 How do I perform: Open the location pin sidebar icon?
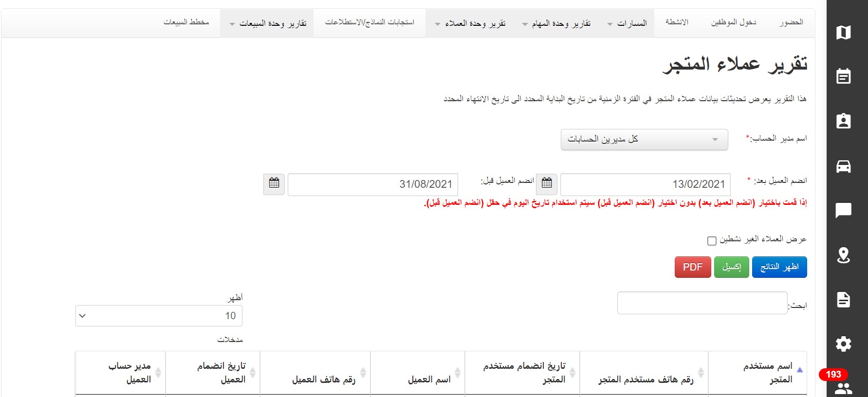pos(843,255)
